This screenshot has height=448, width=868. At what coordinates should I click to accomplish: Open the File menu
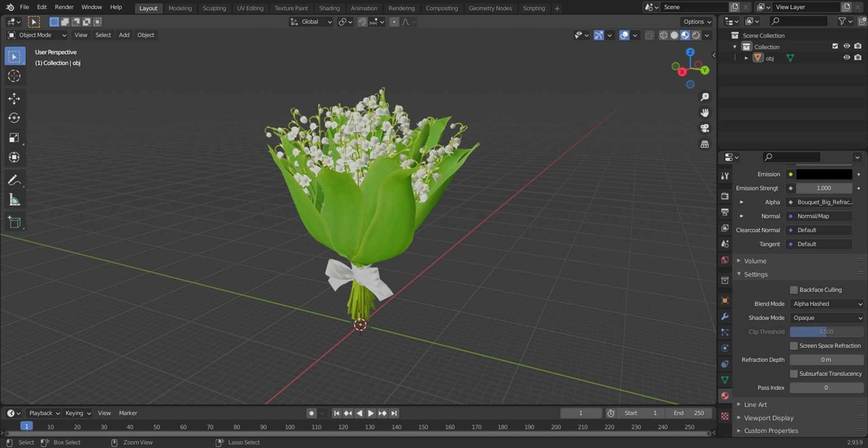[24, 7]
